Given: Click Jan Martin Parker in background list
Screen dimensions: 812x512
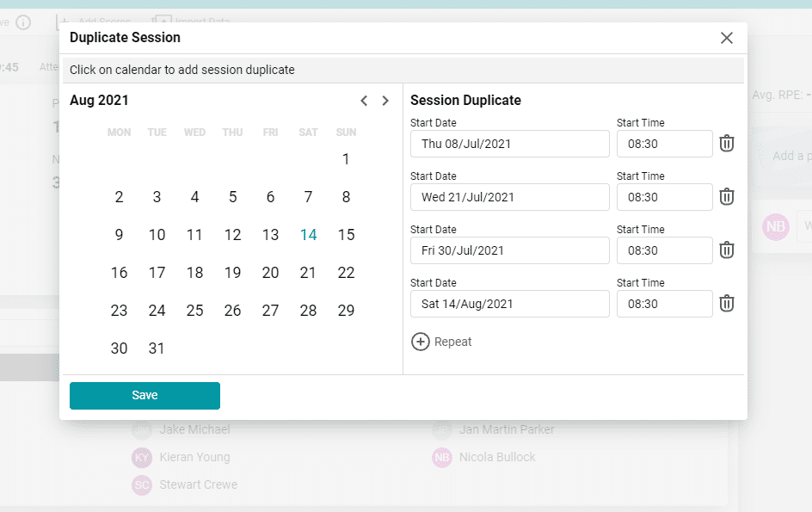Looking at the screenshot, I should pos(507,429).
